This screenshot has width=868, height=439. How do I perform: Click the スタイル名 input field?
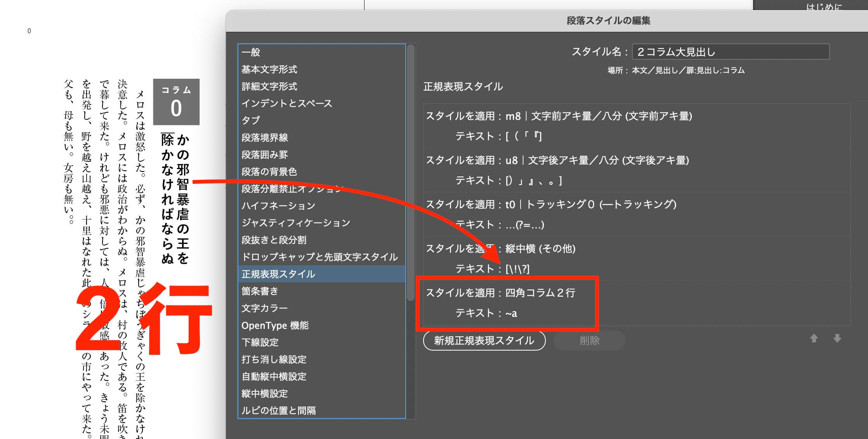[730, 52]
